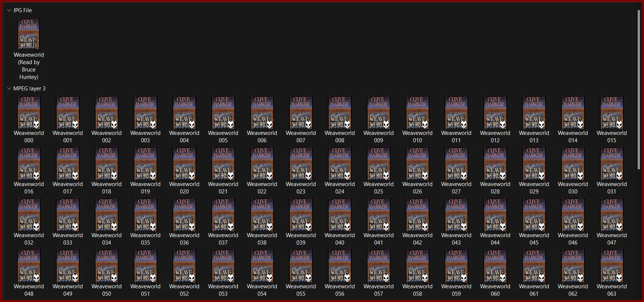Select the Weaveworld 018 audio file icon
Screen dimensions: 644x302
[107, 163]
